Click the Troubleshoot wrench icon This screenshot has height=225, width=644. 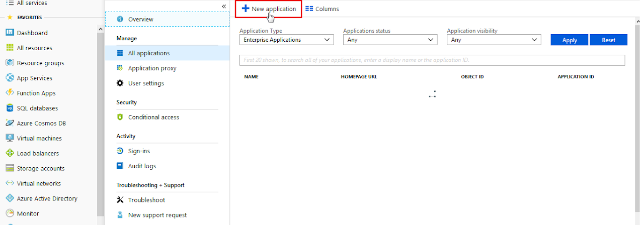tap(120, 200)
